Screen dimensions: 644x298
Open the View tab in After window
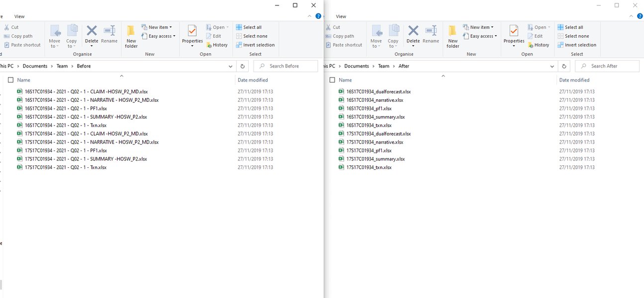pos(341,16)
